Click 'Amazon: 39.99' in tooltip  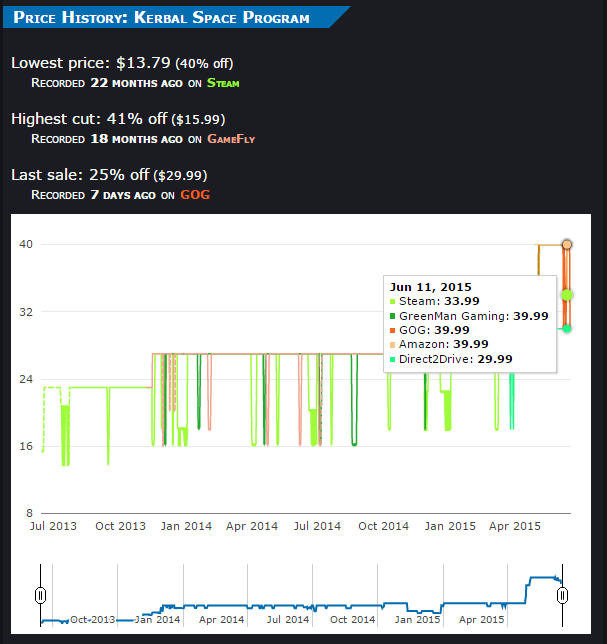click(444, 344)
